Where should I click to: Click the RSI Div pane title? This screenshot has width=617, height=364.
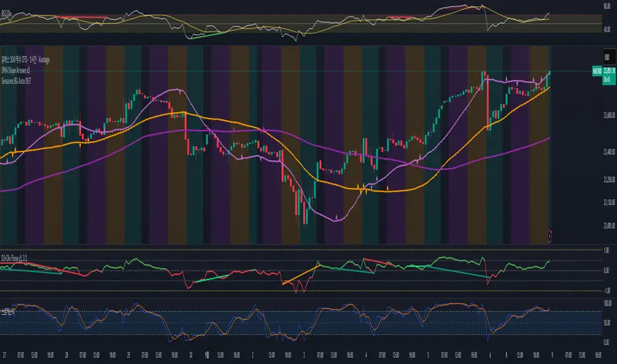8,3
